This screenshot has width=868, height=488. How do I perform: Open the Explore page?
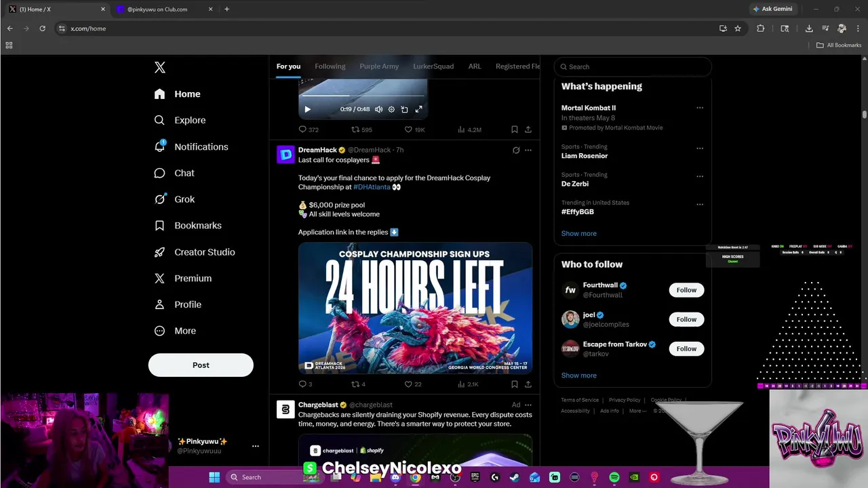tap(180, 120)
